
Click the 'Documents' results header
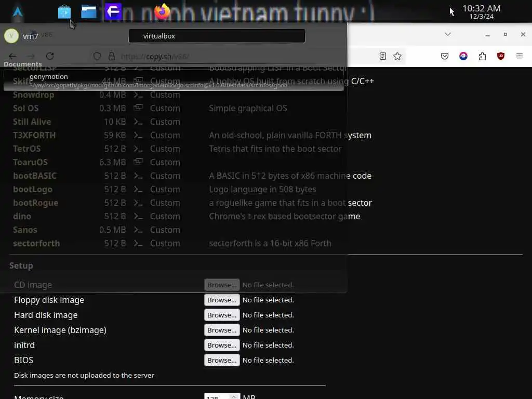pos(23,64)
